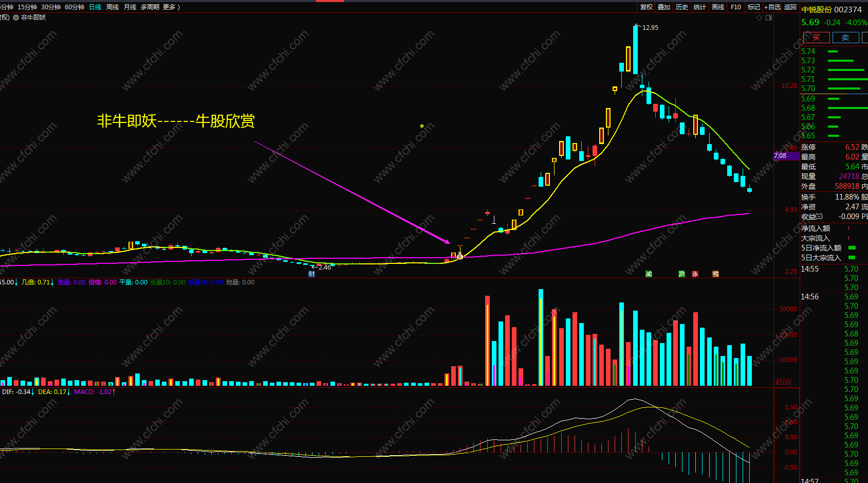
Task: Click the 涨停 value 6.52
Action: [852, 147]
